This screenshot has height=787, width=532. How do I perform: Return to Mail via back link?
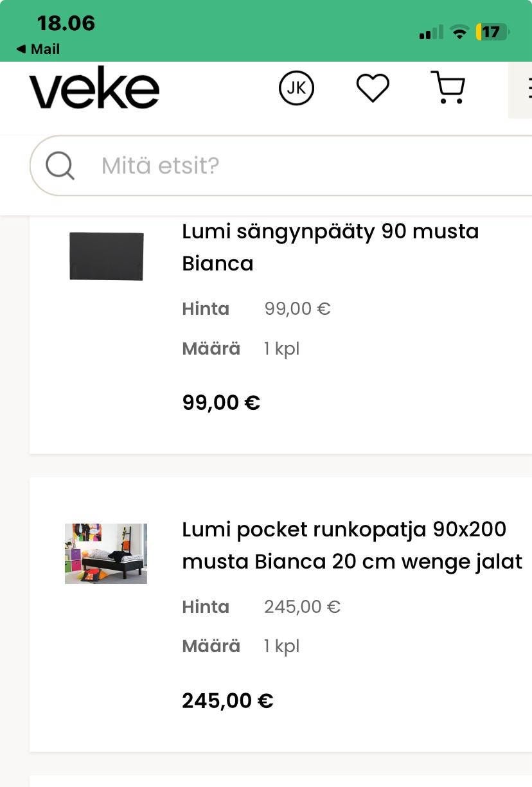39,49
